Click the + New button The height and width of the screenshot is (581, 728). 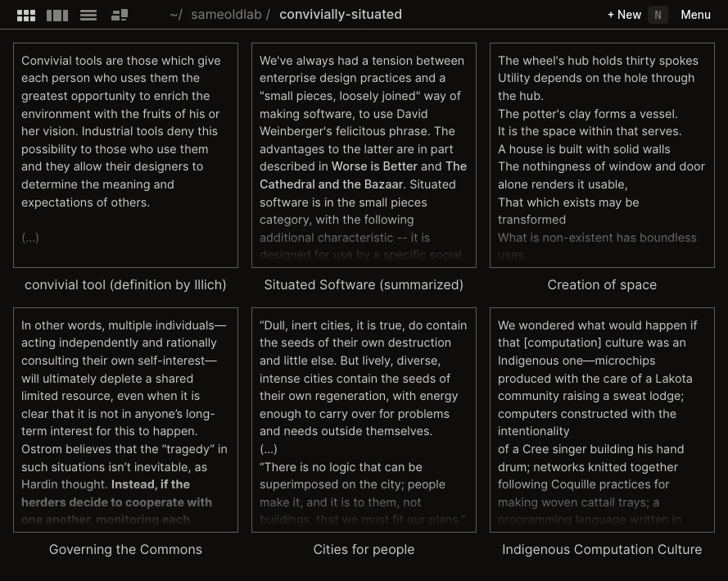click(624, 15)
